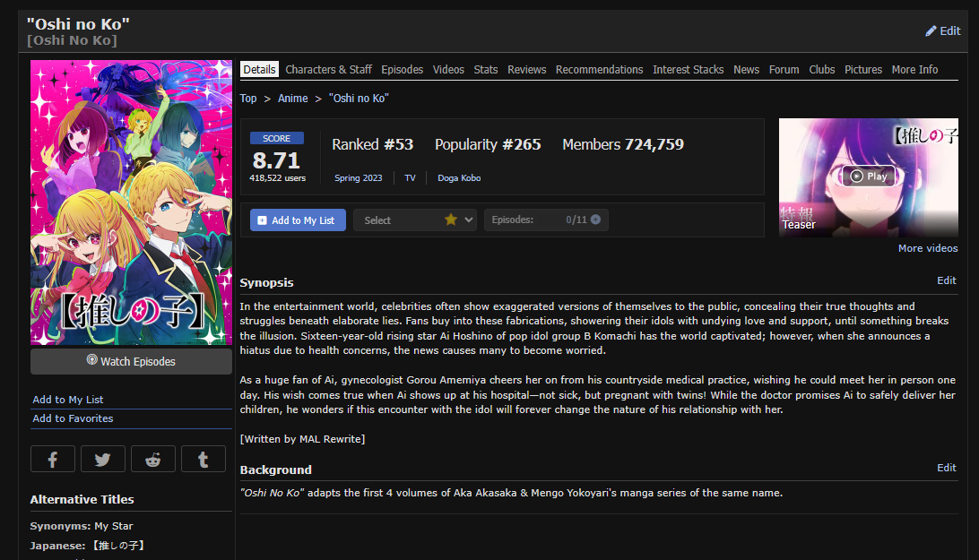This screenshot has height=560, width=979.
Task: Open the Add to Favorites link
Action: pos(73,418)
